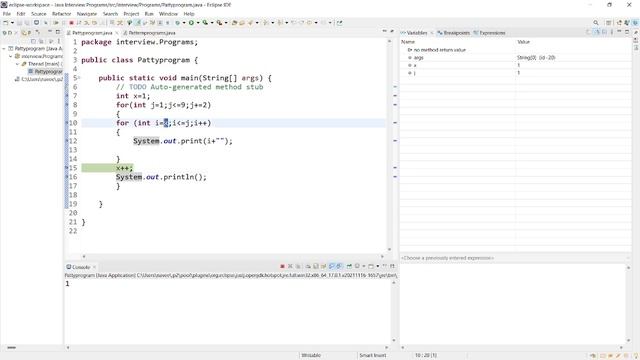Viewport: 640px width, 360px height.
Task: Toggle Skip All Breakpoints in toolbar
Action: 45,23
